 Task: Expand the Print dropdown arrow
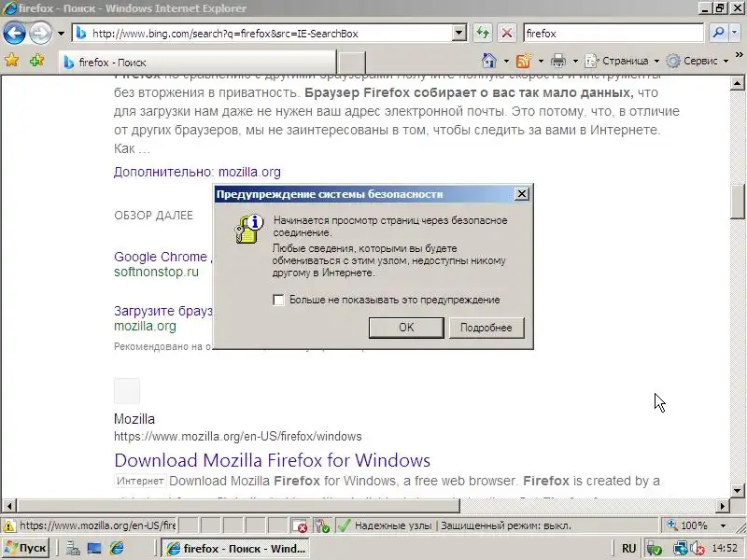pos(575,61)
